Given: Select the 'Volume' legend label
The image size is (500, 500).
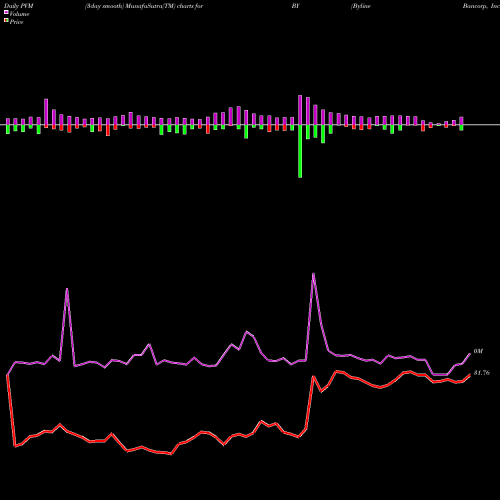Looking at the screenshot, I should [19, 14].
